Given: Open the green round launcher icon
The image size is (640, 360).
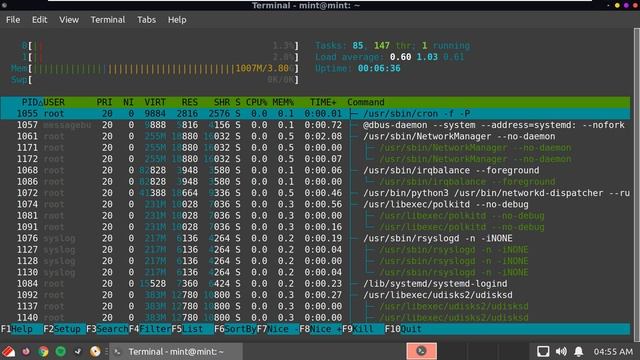Looking at the screenshot, I should click(60, 351).
